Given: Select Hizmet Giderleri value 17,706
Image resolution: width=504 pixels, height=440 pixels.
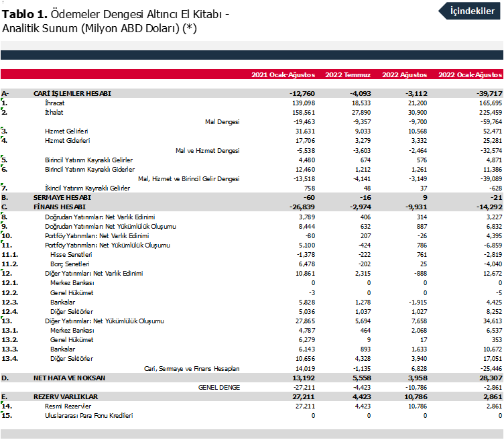Looking at the screenshot, I should (x=306, y=140).
